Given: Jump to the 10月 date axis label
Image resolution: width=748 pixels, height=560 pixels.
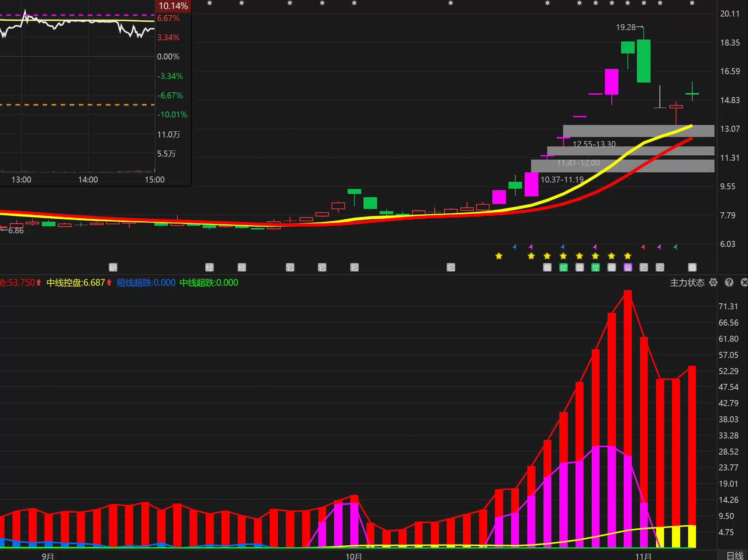Looking at the screenshot, I should 354,556.
